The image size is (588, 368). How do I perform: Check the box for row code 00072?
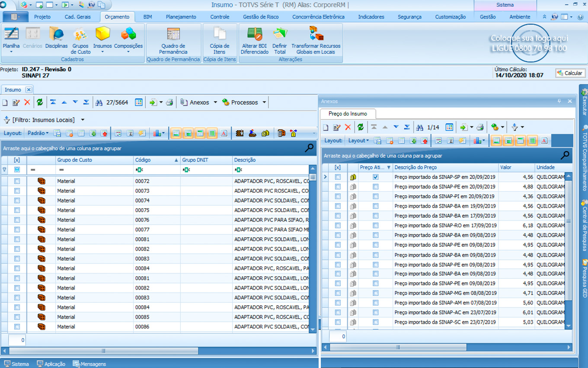click(x=17, y=181)
